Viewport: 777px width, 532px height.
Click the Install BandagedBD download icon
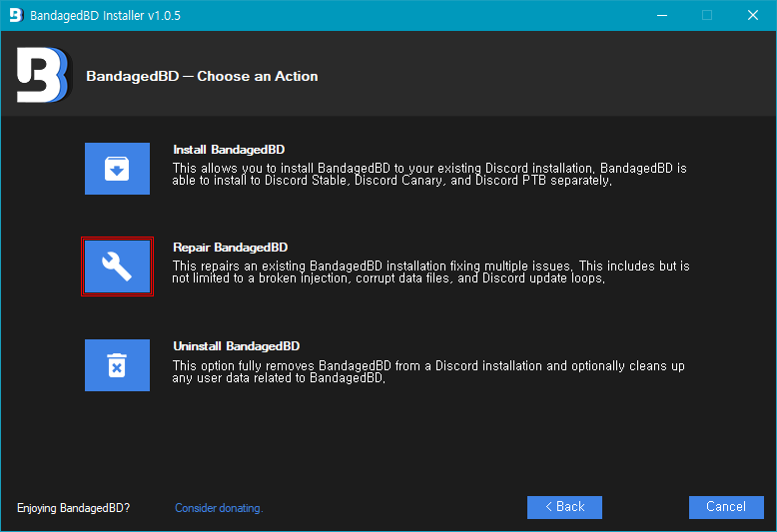click(117, 169)
